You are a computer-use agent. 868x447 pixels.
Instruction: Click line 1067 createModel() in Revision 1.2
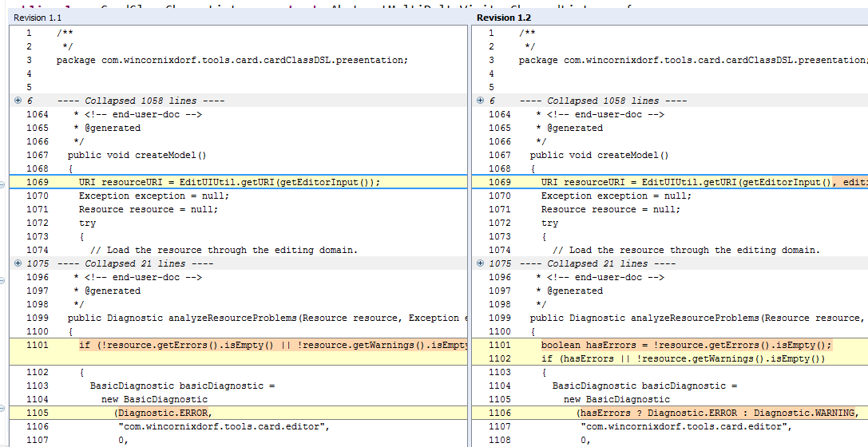[x=599, y=156]
